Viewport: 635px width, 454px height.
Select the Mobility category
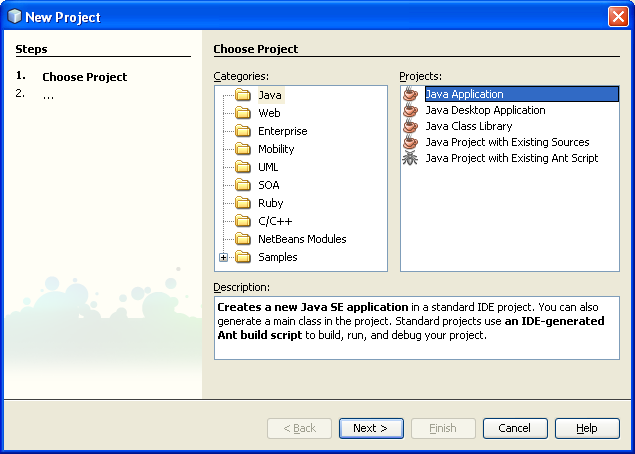pos(276,149)
